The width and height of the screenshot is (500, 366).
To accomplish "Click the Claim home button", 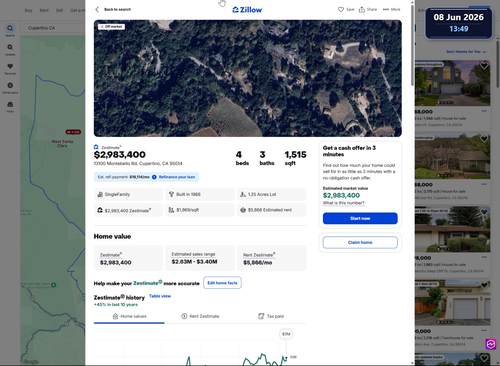I will coord(360,242).
